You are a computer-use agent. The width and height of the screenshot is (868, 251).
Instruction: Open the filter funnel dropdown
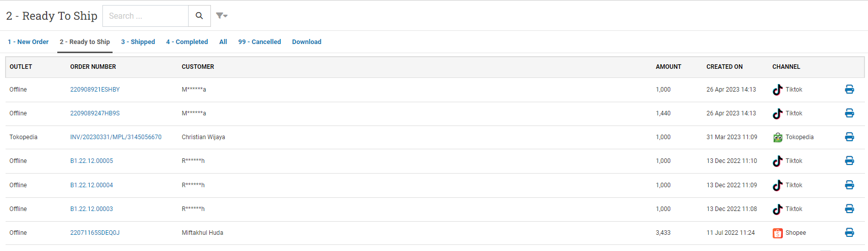(x=222, y=16)
